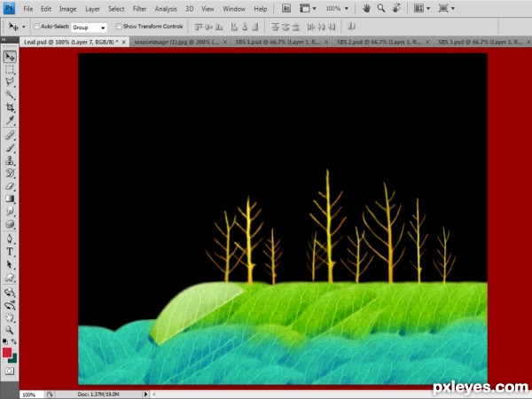
Task: Toggle Show Transform Controls checkbox
Action: tap(119, 26)
